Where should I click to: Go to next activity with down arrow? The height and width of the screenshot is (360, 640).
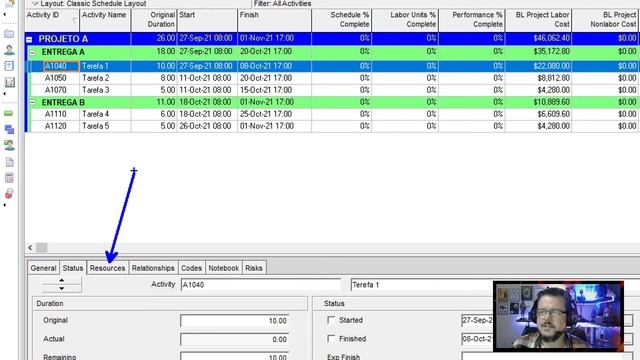point(62,289)
